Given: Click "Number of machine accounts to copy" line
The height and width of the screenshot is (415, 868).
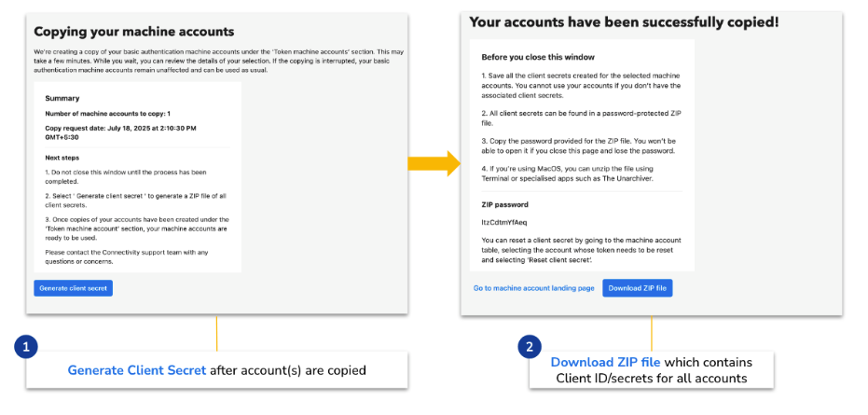Looking at the screenshot, I should pyautogui.click(x=107, y=114).
